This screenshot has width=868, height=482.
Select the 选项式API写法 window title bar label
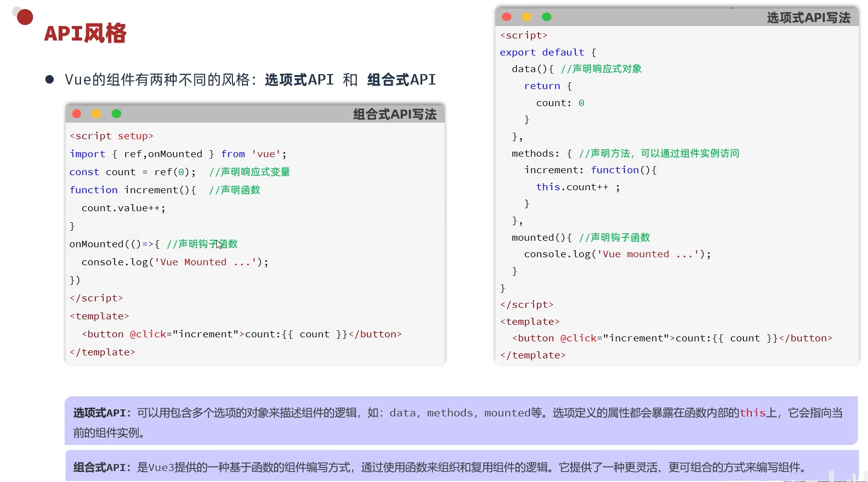coord(808,18)
